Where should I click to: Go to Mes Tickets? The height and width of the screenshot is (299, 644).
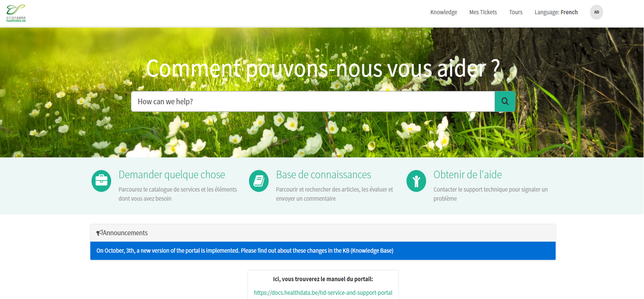pos(483,12)
